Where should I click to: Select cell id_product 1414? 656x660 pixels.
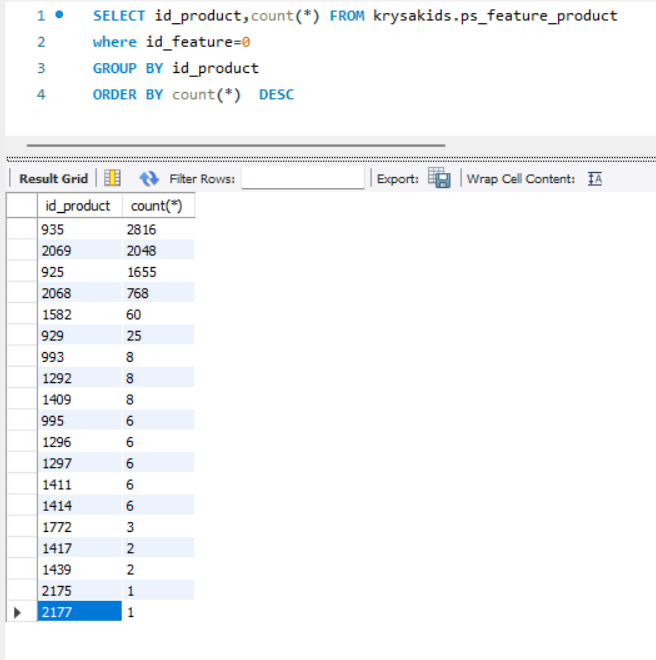point(80,506)
